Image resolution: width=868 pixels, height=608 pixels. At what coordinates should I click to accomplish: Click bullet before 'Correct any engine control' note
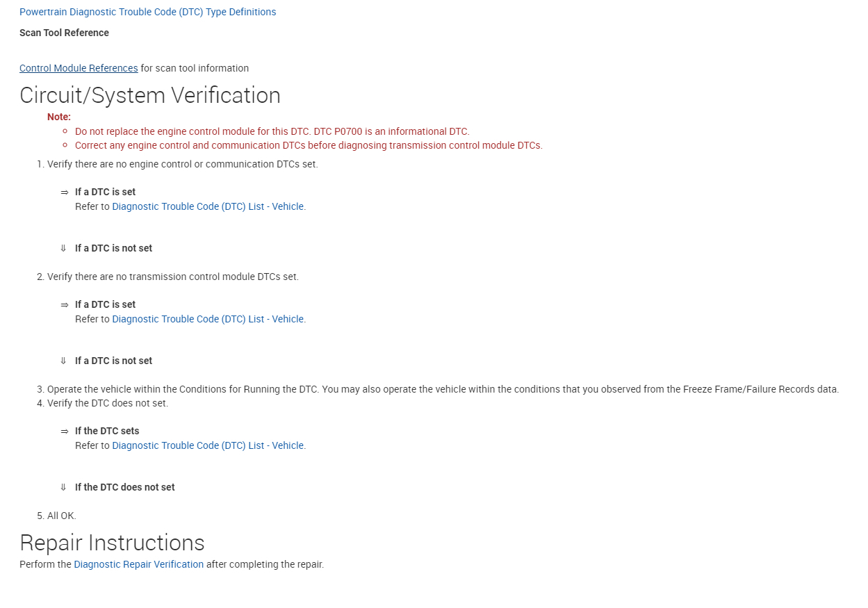[65, 145]
